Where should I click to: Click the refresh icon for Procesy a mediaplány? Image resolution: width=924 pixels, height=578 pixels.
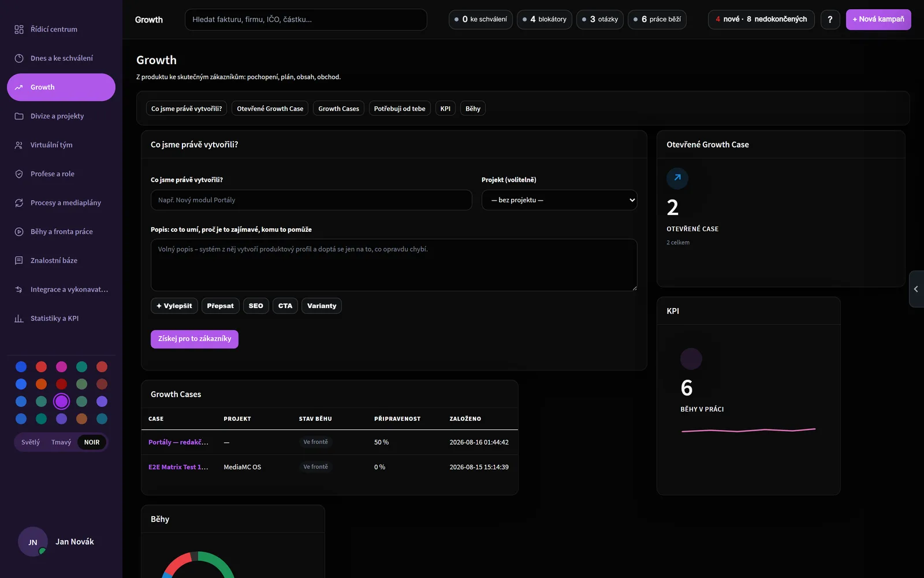19,203
